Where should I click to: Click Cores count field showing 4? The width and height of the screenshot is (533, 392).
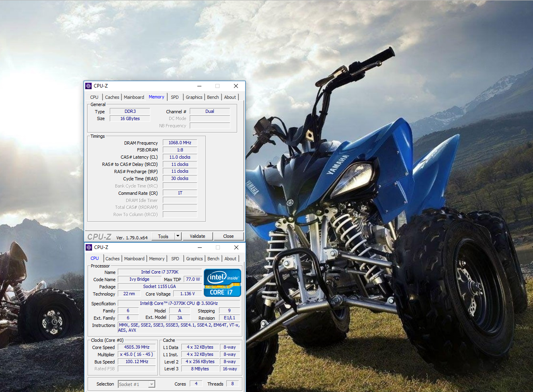(196, 384)
